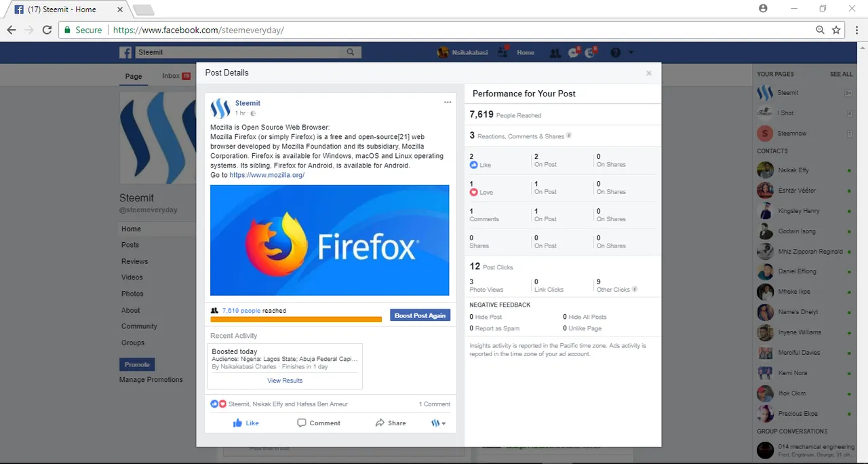Viewport: 868px width, 464px height.
Task: Open Messenger messages icon
Action: (574, 53)
